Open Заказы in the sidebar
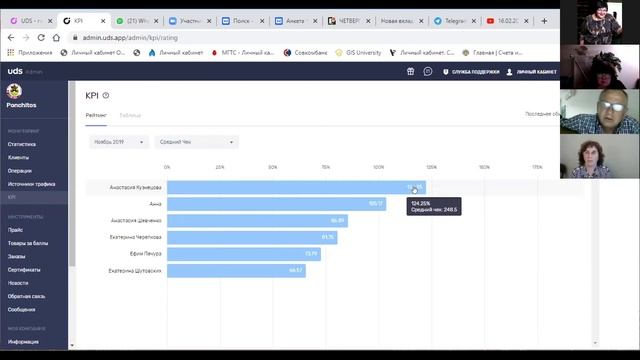 (x=16, y=256)
